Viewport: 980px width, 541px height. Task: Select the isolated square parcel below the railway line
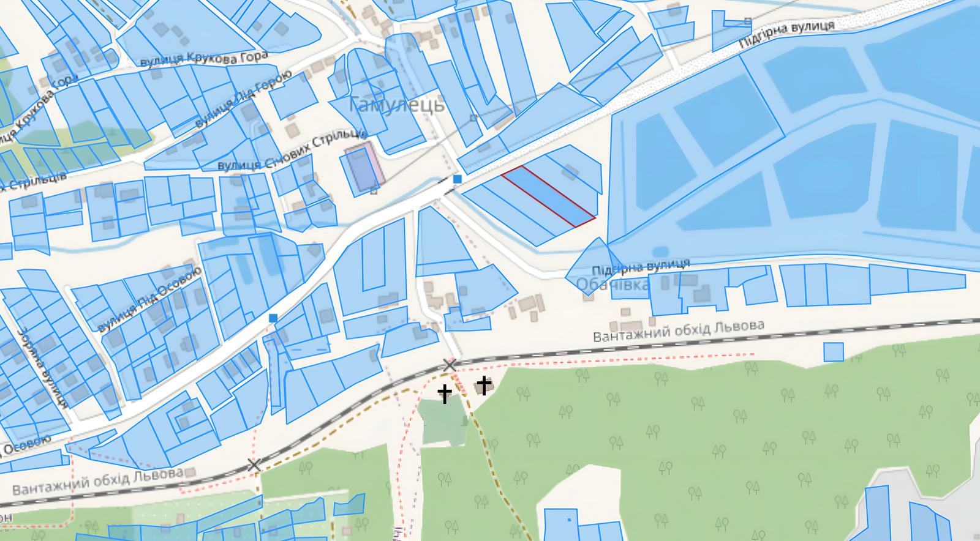coord(834,352)
